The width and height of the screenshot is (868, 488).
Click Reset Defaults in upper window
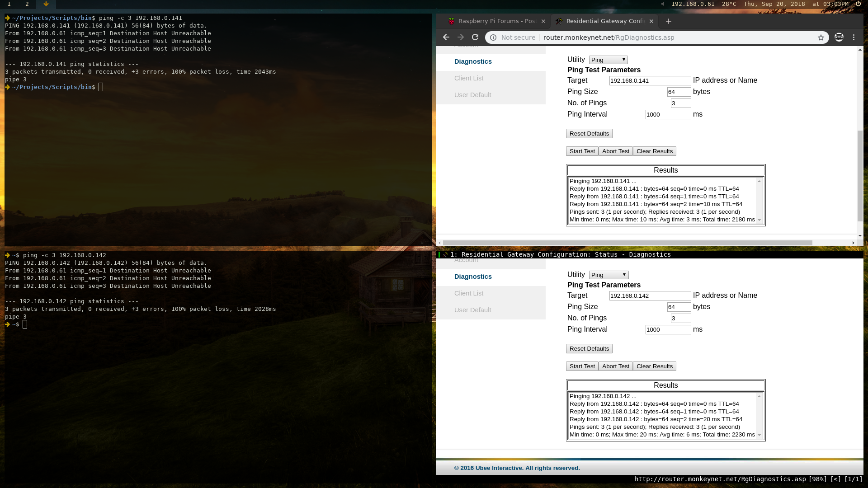pos(589,134)
